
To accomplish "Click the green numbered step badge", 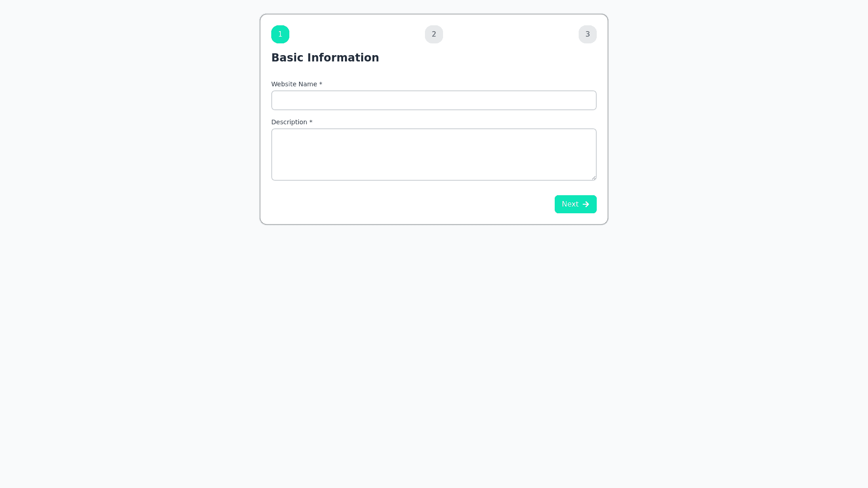I will pyautogui.click(x=280, y=34).
